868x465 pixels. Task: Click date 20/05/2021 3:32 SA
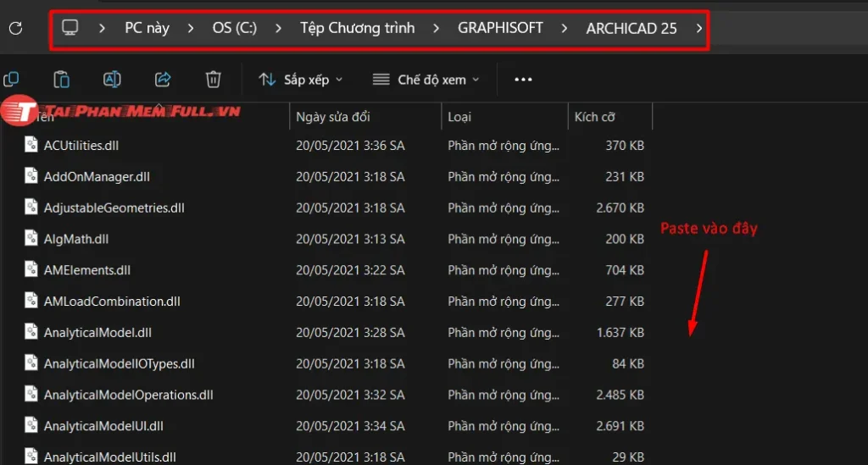point(350,395)
